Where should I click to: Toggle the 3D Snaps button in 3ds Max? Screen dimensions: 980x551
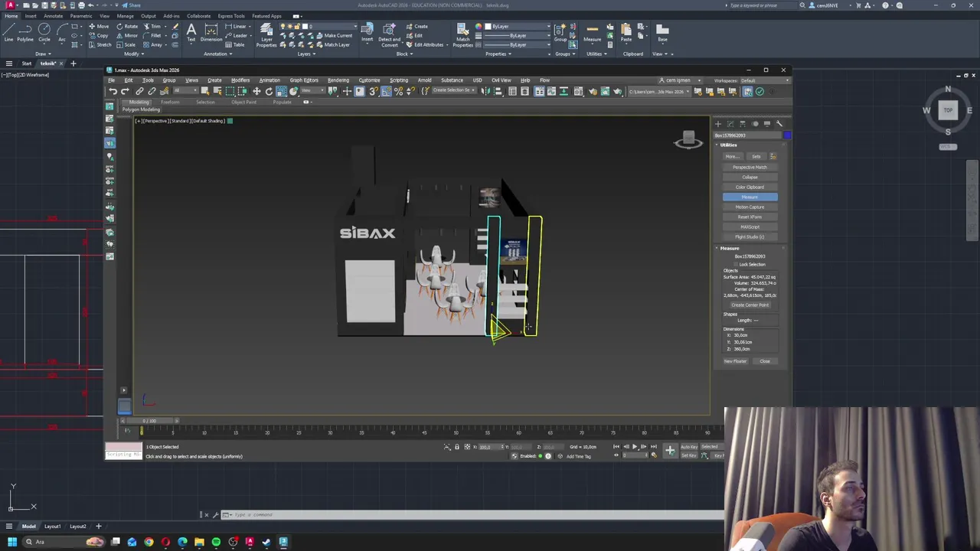click(x=373, y=92)
